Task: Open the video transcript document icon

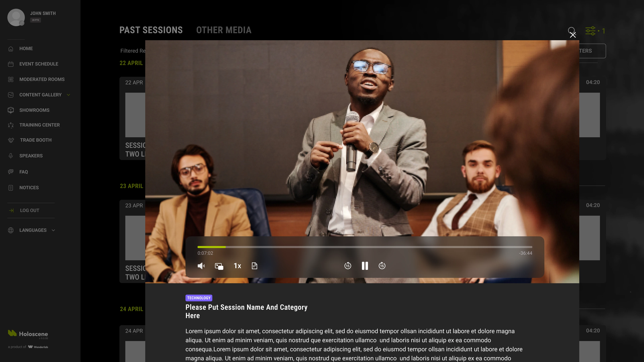Action: pos(254,266)
